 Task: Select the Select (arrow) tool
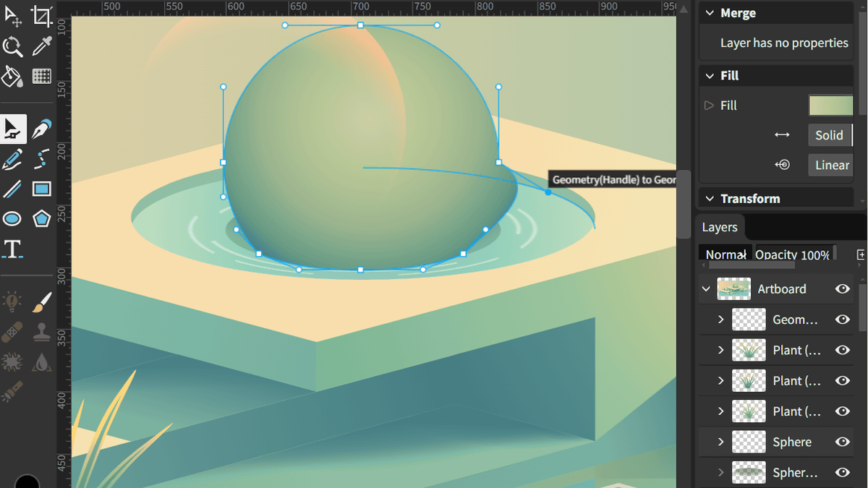click(13, 17)
